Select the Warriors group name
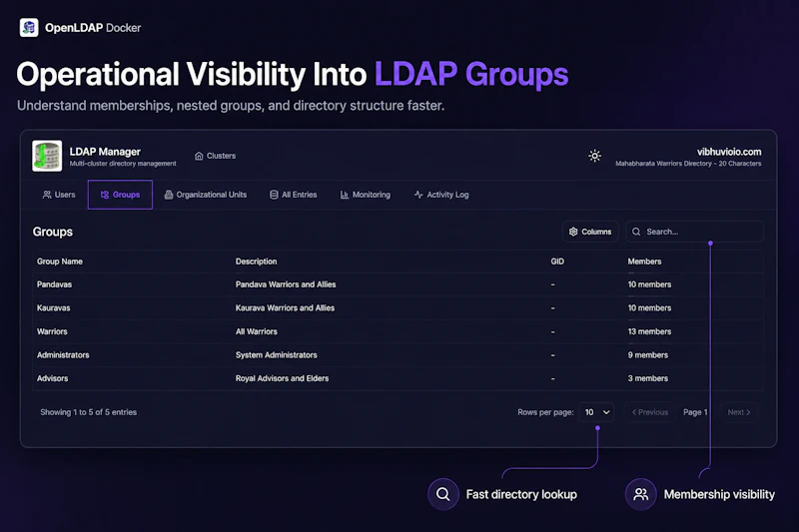This screenshot has width=799, height=532. [52, 331]
